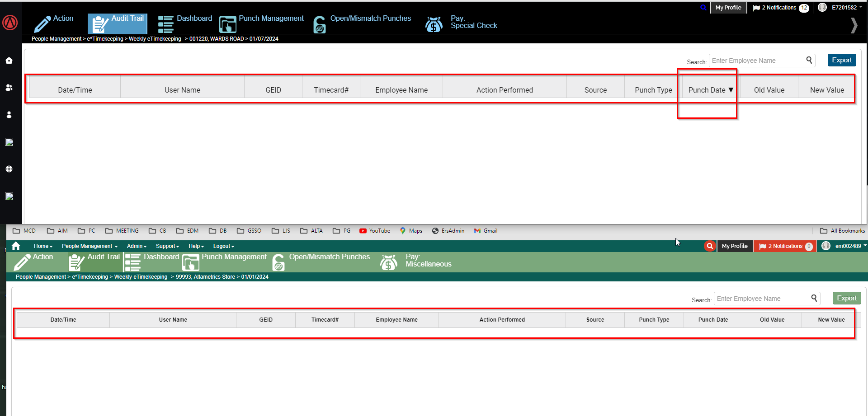Open Pay Special Check money bag icon
This screenshot has width=868, height=416.
434,24
